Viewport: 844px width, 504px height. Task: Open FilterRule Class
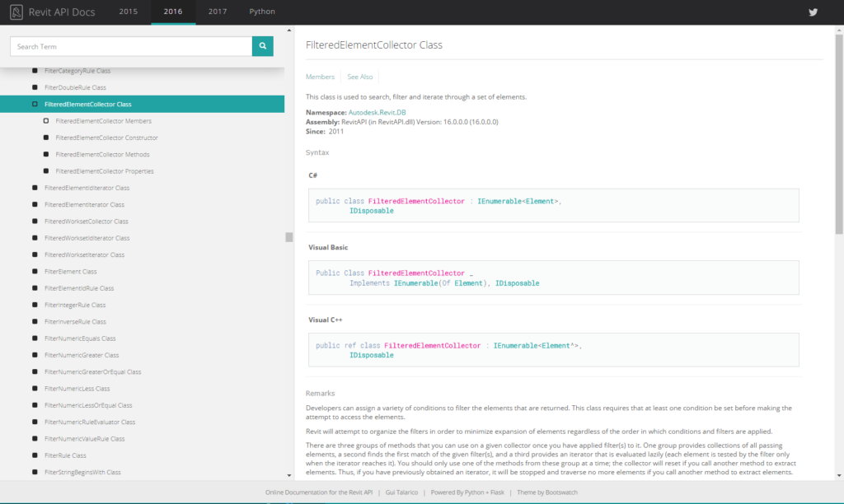65,455
